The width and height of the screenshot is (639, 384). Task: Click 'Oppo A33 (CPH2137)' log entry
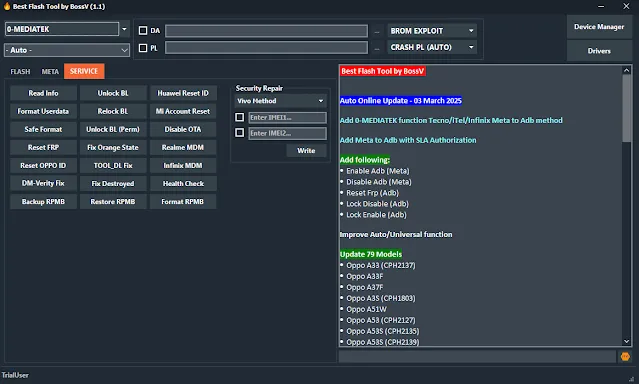(381, 265)
